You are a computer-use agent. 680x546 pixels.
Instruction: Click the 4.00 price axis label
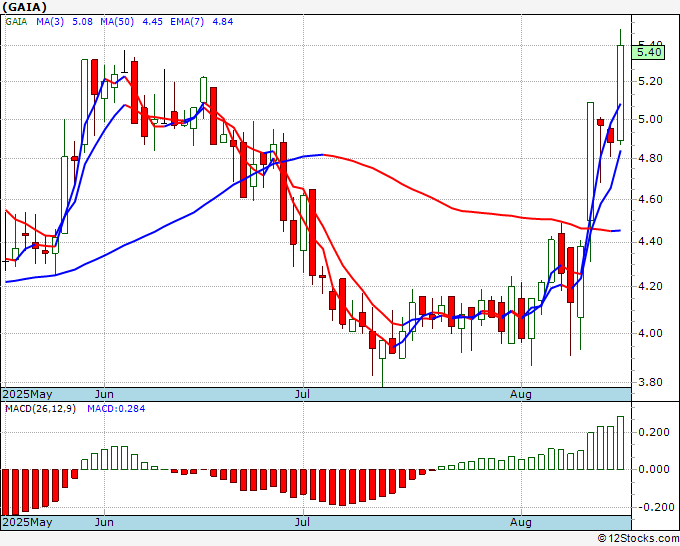point(651,333)
